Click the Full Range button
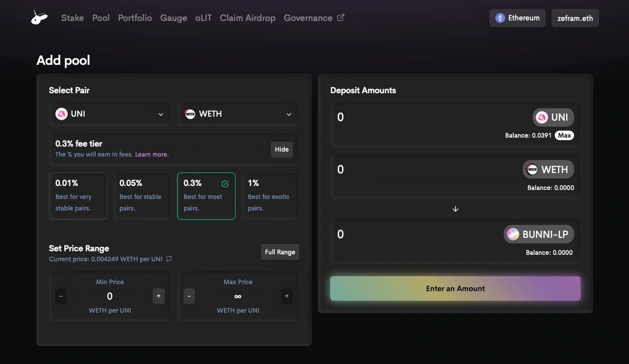This screenshot has height=364, width=629. 280,252
